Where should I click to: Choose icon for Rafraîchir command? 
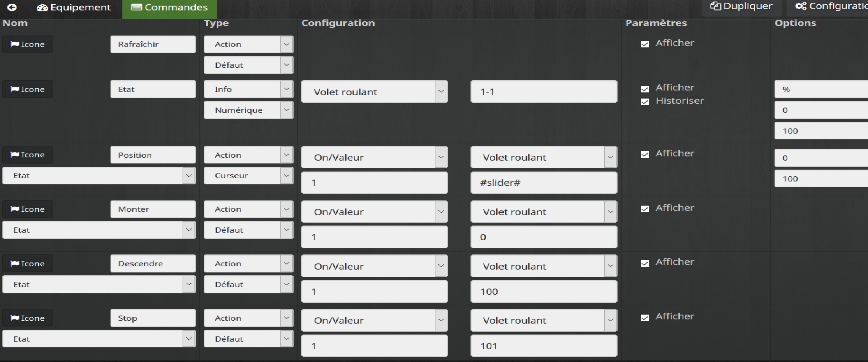28,44
